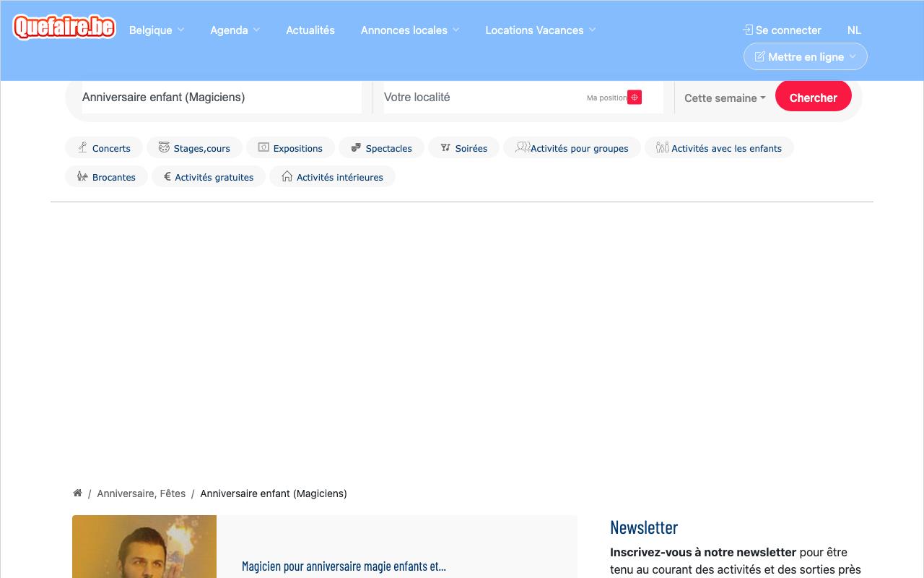The width and height of the screenshot is (924, 578).
Task: Click the Quefaire.be logo
Action: 64,27
